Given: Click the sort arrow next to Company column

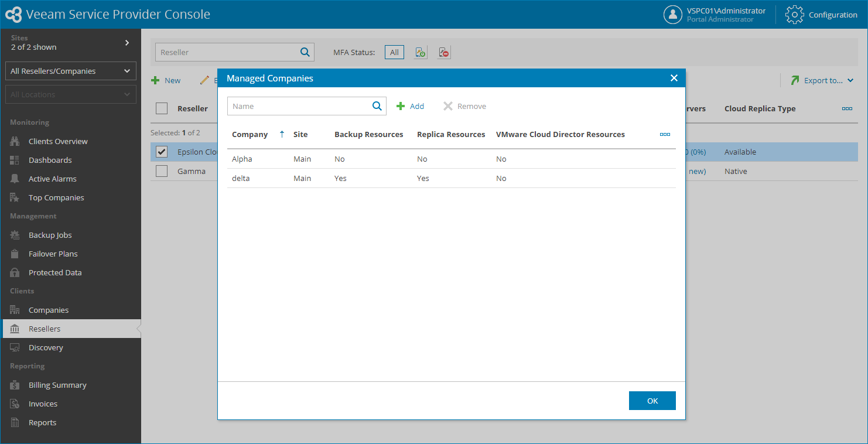Looking at the screenshot, I should [x=282, y=134].
